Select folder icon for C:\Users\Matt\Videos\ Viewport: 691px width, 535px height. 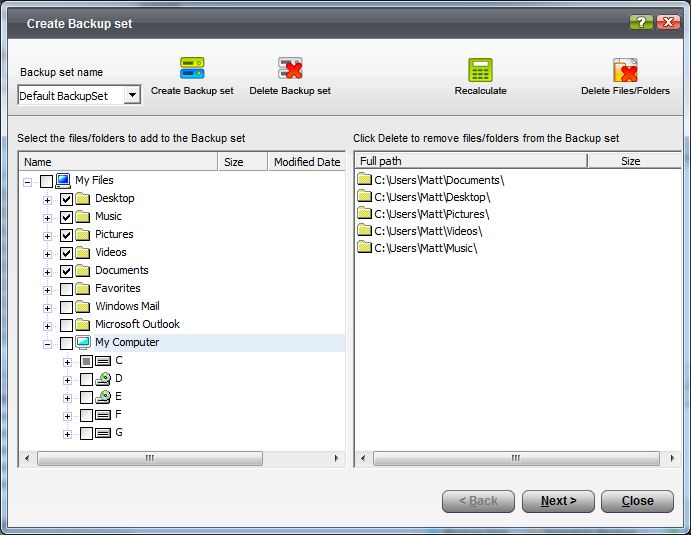point(364,230)
